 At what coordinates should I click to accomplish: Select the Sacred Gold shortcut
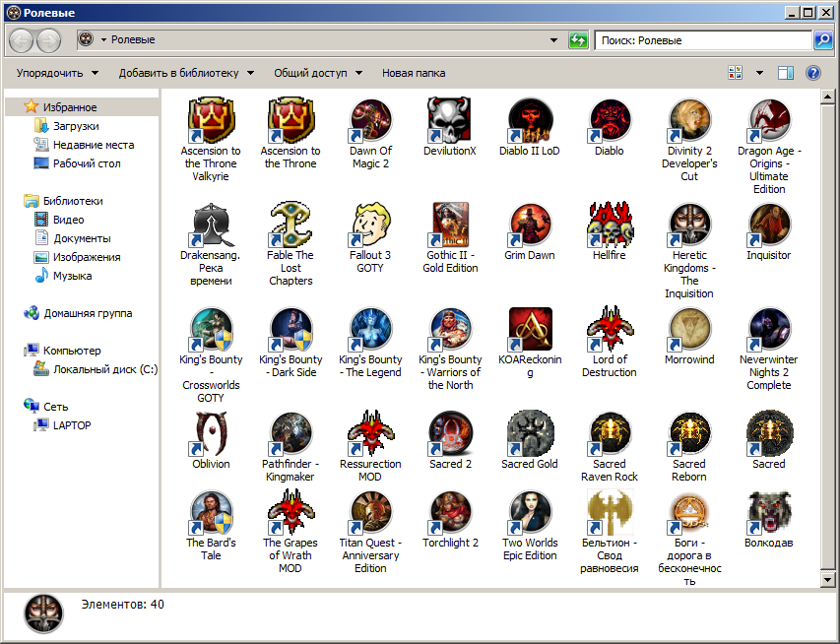529,440
